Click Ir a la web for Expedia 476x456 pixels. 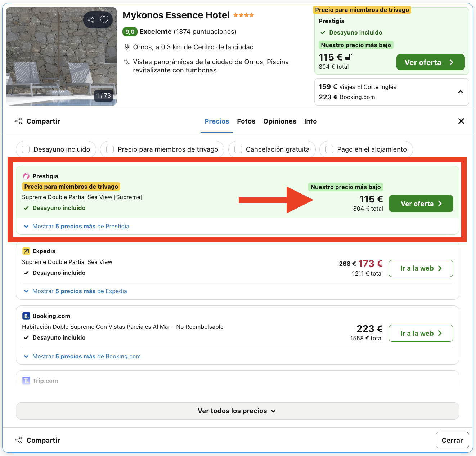pyautogui.click(x=421, y=268)
